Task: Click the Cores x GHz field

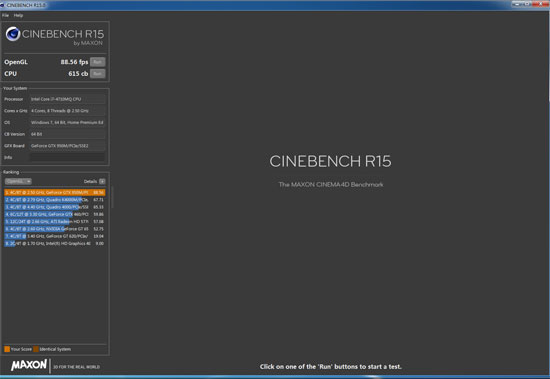Action: (x=67, y=111)
